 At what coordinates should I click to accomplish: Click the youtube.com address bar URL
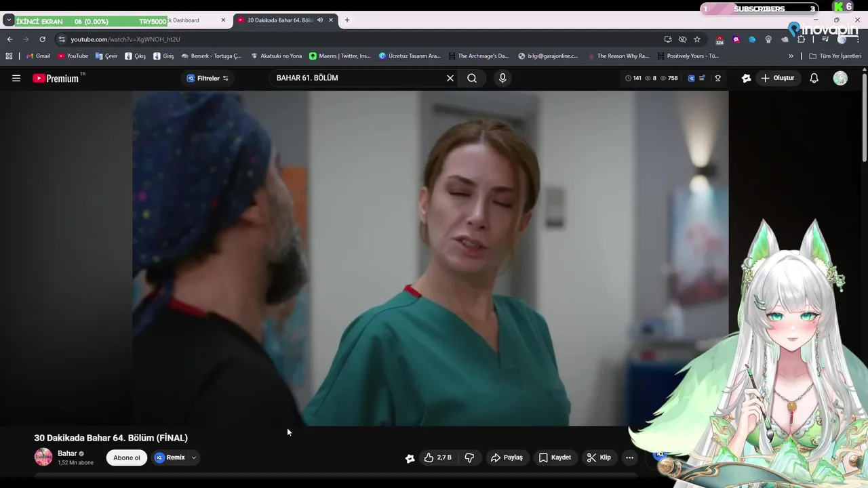[x=125, y=39]
